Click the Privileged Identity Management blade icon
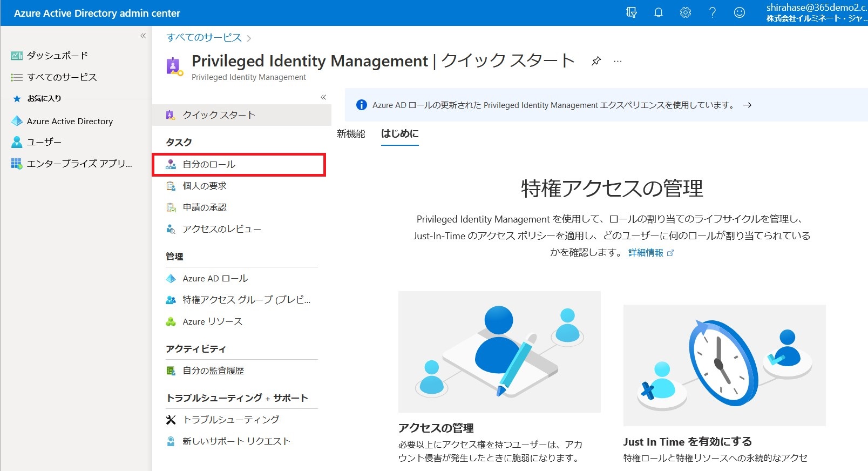This screenshot has width=868, height=471. pos(174,66)
